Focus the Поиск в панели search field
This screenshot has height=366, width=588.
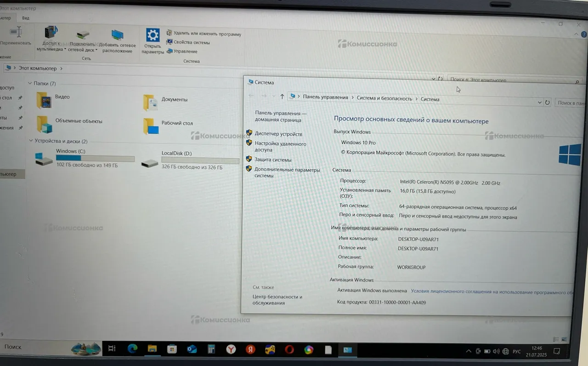click(x=571, y=103)
